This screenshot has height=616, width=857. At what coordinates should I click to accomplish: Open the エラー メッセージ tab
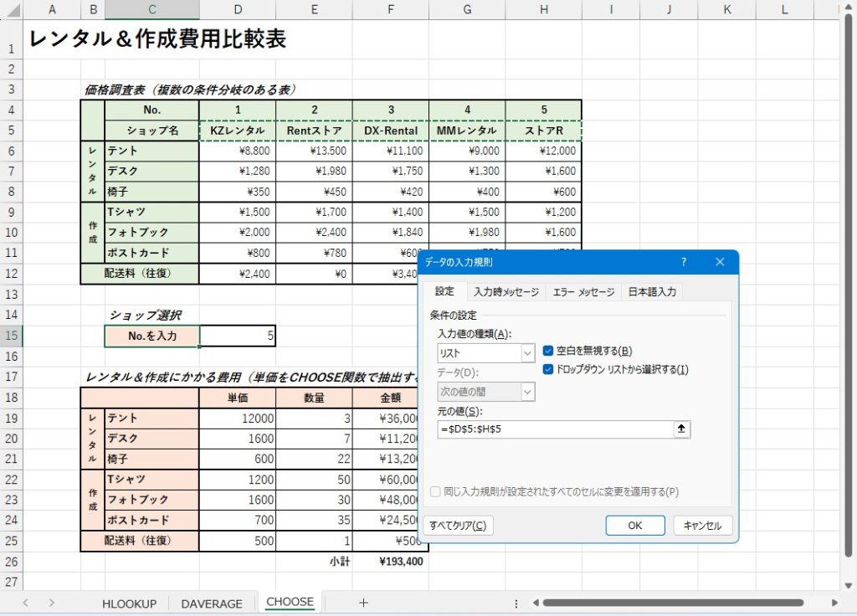coord(583,292)
